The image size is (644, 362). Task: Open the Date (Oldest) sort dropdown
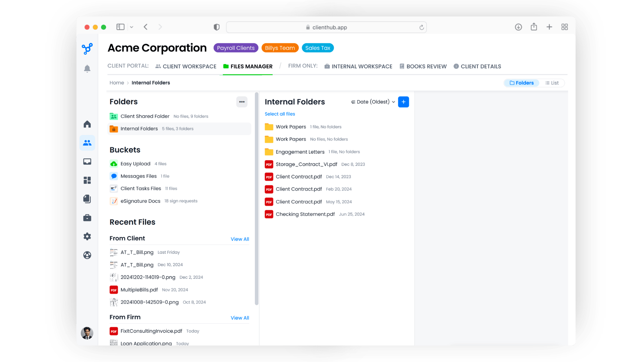pyautogui.click(x=372, y=102)
